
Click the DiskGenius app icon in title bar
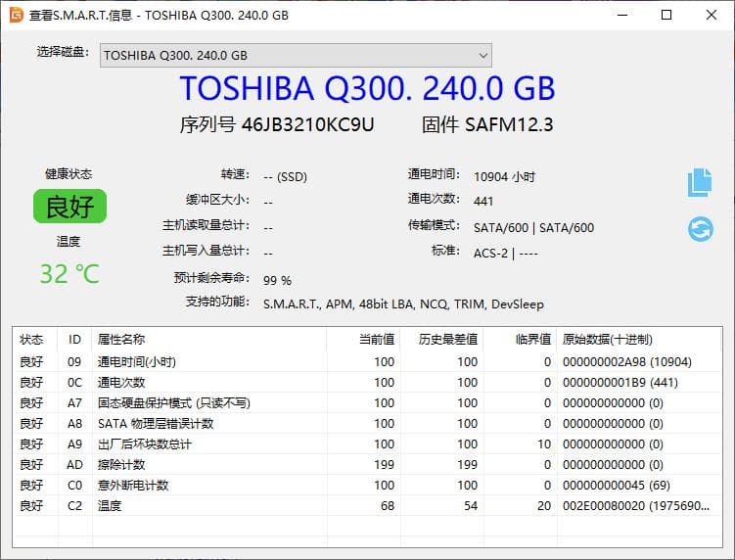[x=17, y=15]
